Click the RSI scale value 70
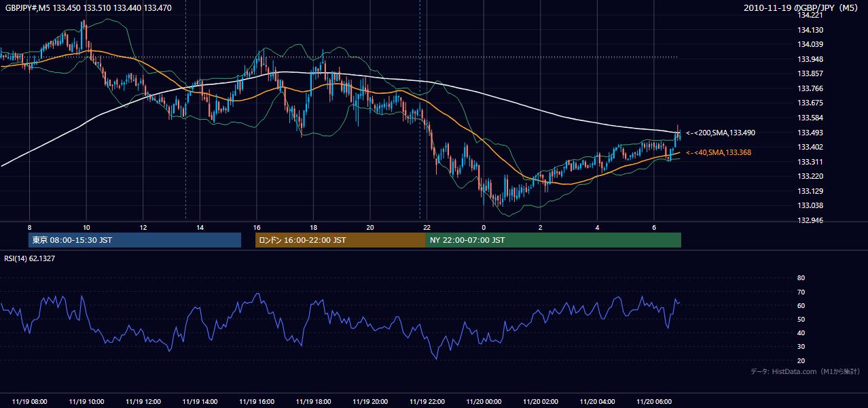This screenshot has width=868, height=408. point(801,292)
